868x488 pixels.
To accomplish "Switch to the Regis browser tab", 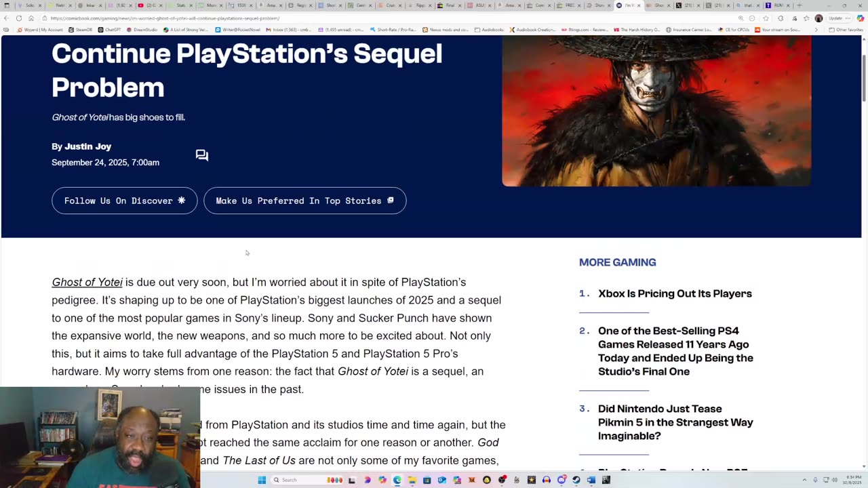I will pyautogui.click(x=299, y=5).
